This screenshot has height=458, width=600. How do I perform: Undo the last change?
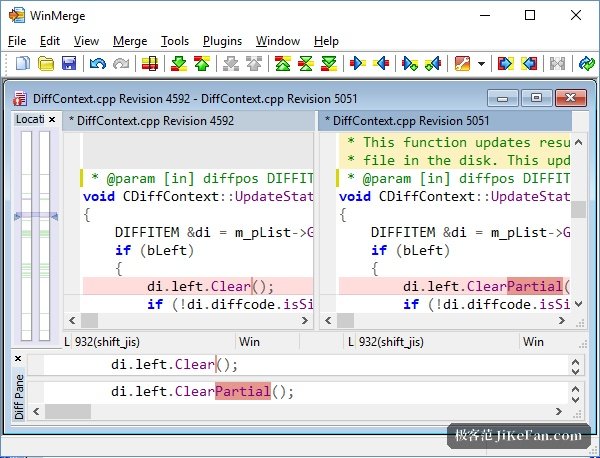pos(98,64)
